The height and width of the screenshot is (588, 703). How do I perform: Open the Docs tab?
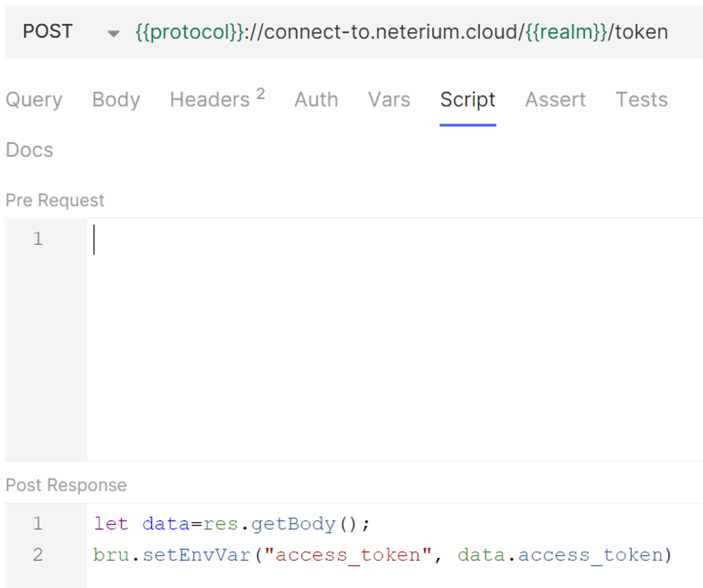click(30, 150)
